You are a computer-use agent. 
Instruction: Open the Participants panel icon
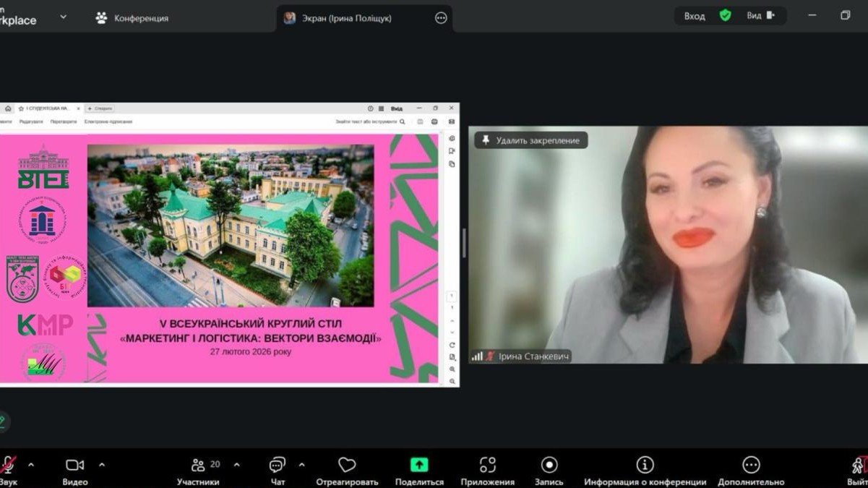tap(198, 465)
